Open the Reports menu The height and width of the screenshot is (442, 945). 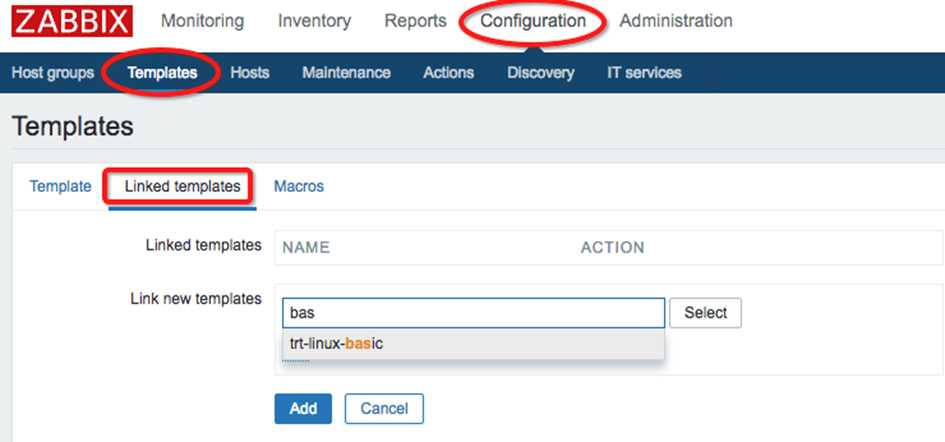(415, 21)
